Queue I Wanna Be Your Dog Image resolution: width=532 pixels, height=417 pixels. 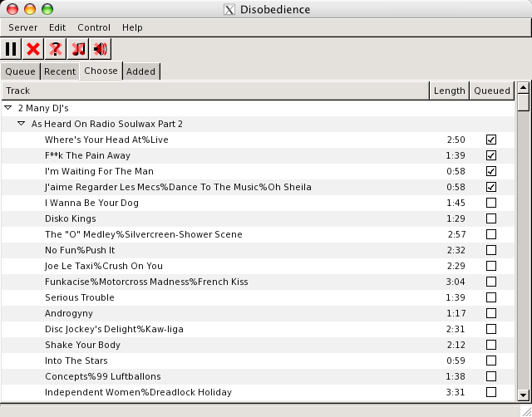(x=491, y=203)
